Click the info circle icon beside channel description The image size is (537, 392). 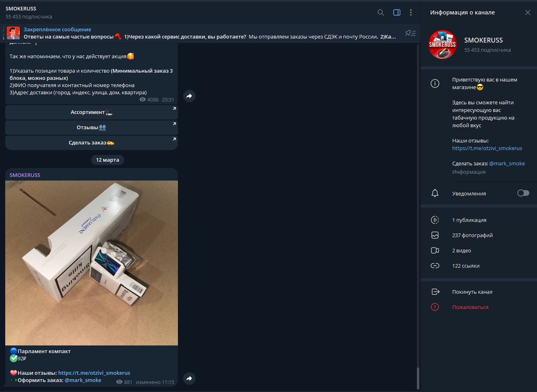[435, 83]
